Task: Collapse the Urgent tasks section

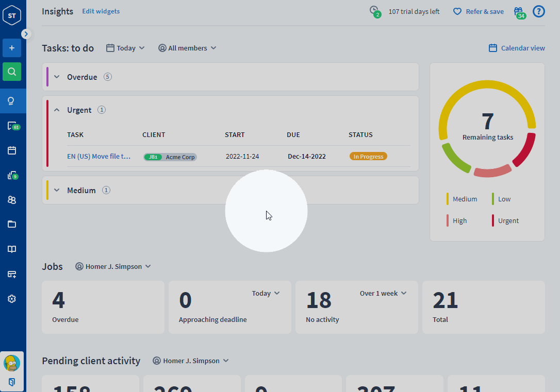Action: [x=57, y=110]
